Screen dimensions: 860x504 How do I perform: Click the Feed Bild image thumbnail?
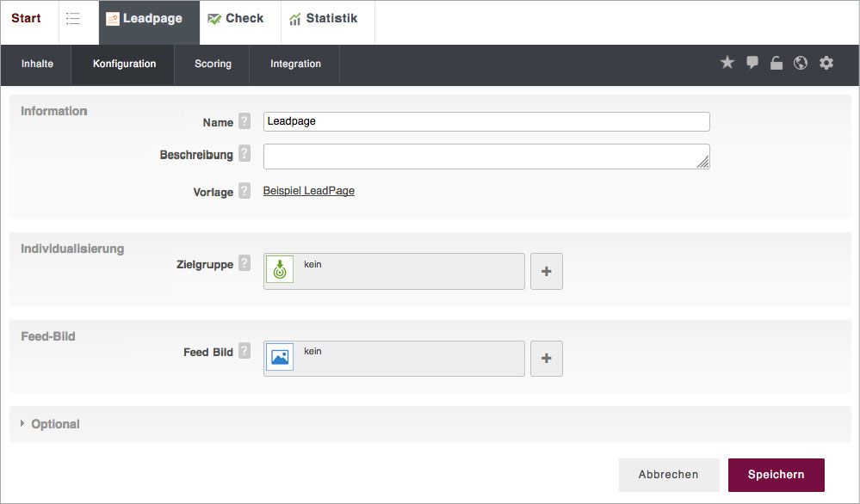click(x=280, y=358)
